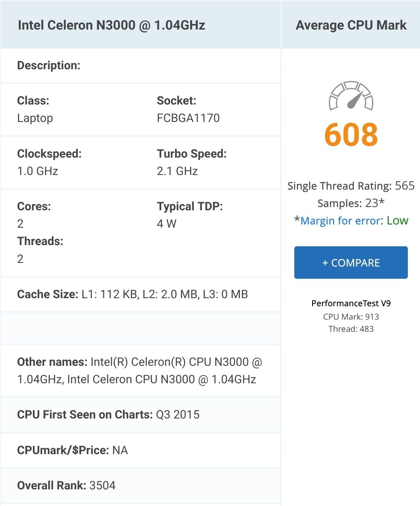
Task: Click the Typical TDP 4 W value
Action: tap(167, 224)
